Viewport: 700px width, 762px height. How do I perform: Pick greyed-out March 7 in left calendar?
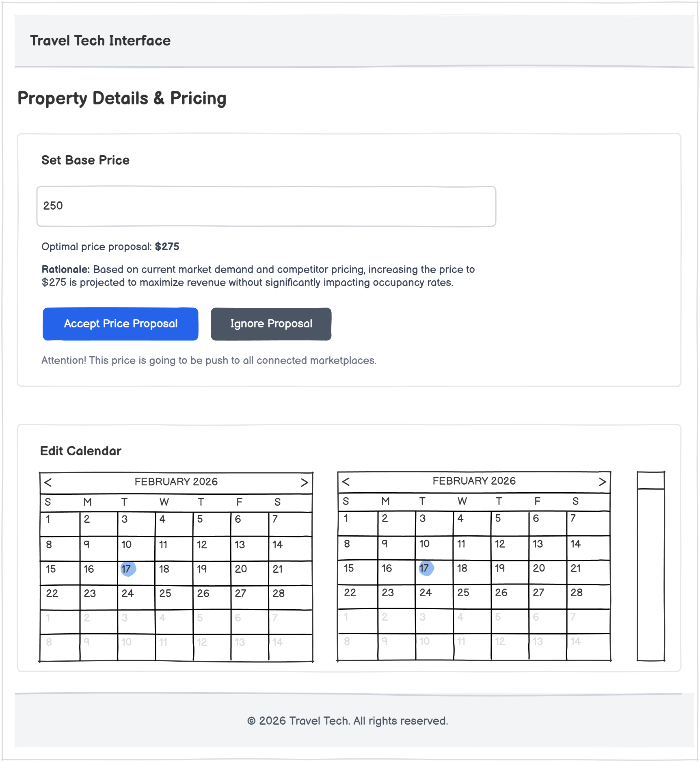(290, 621)
